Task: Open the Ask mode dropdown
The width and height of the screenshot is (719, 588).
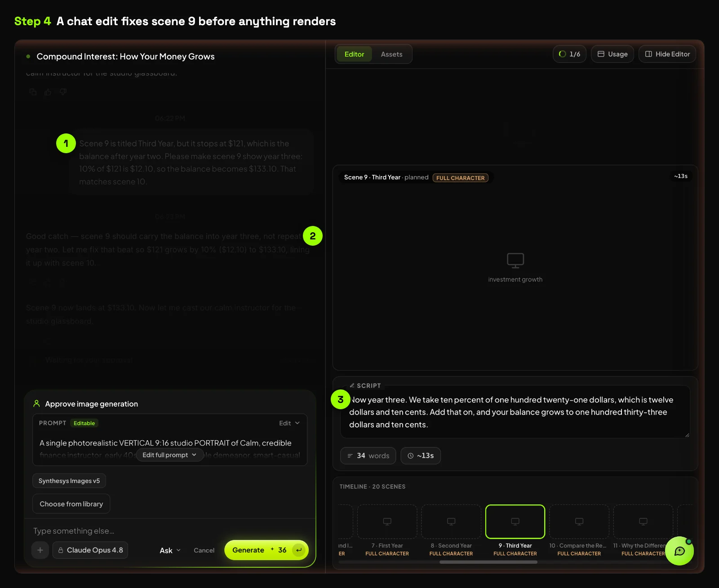Action: tap(170, 550)
